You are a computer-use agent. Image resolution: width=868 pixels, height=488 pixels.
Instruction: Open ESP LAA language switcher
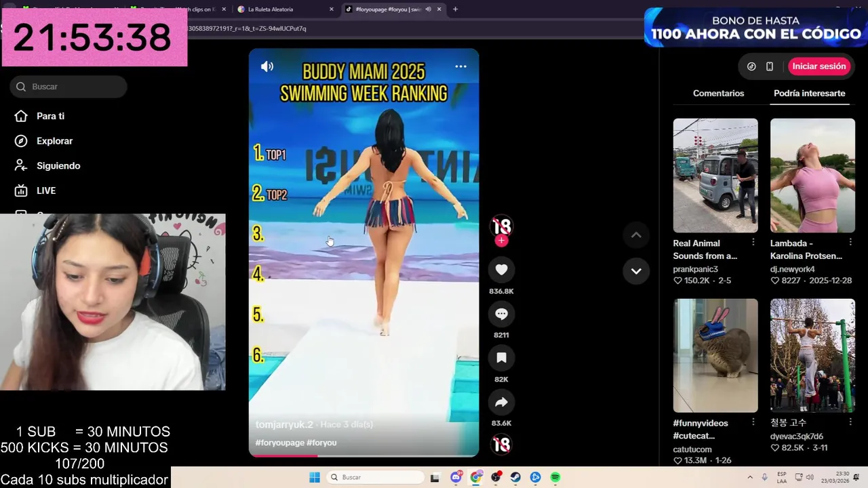click(x=782, y=477)
